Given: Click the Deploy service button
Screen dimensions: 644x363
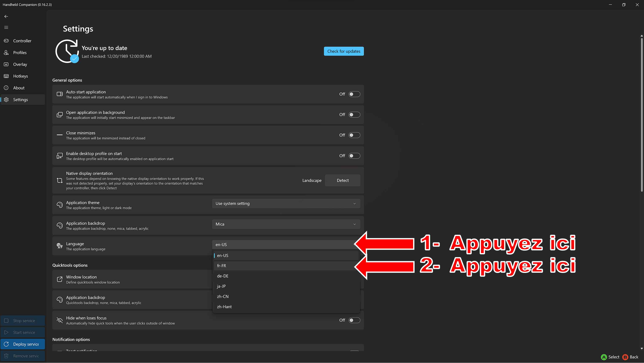Looking at the screenshot, I should click(x=23, y=344).
